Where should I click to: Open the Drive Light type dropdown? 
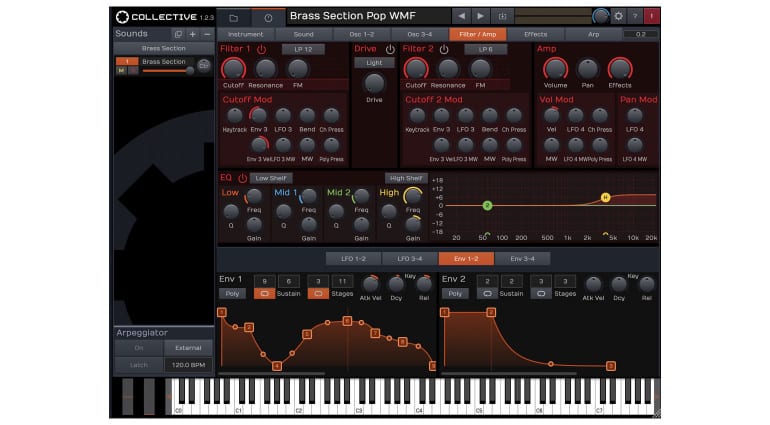point(374,63)
